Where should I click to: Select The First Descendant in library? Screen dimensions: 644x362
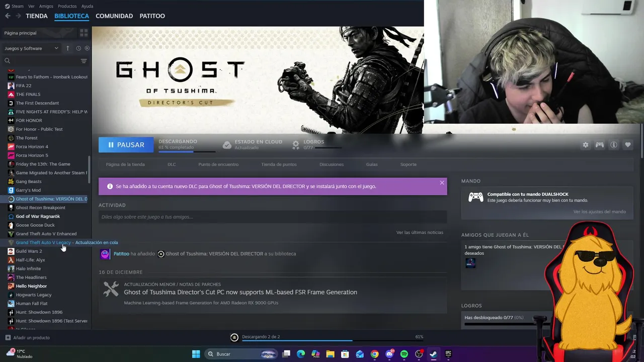(37, 103)
